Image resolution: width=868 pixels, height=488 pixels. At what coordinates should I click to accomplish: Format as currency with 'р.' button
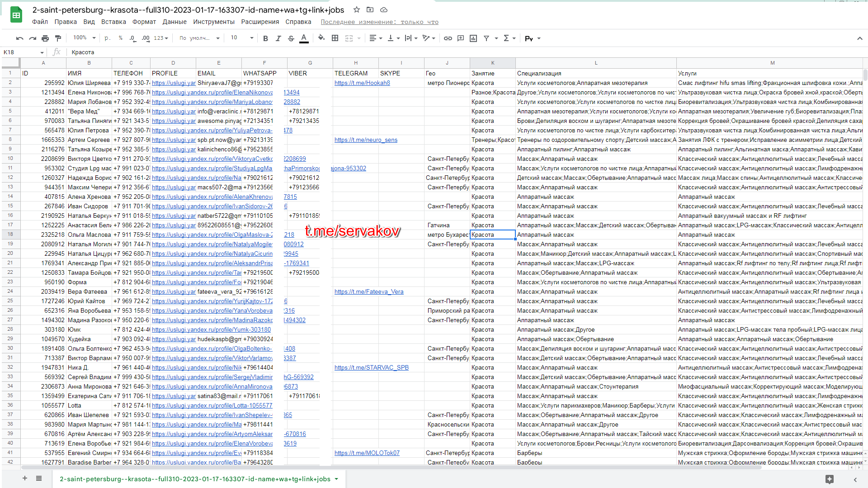(x=107, y=38)
